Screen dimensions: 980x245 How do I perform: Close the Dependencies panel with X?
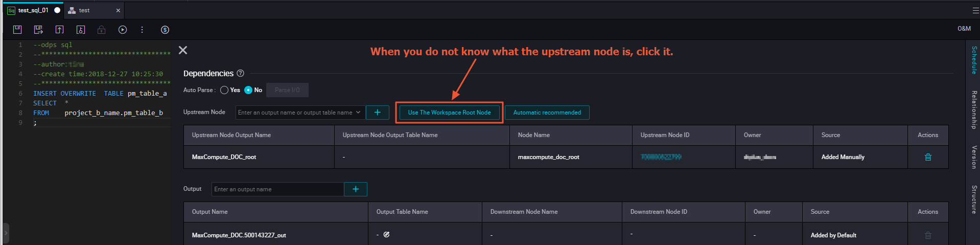(183, 50)
